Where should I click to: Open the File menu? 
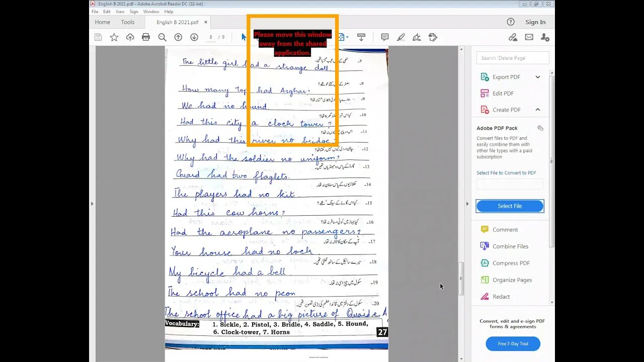95,12
